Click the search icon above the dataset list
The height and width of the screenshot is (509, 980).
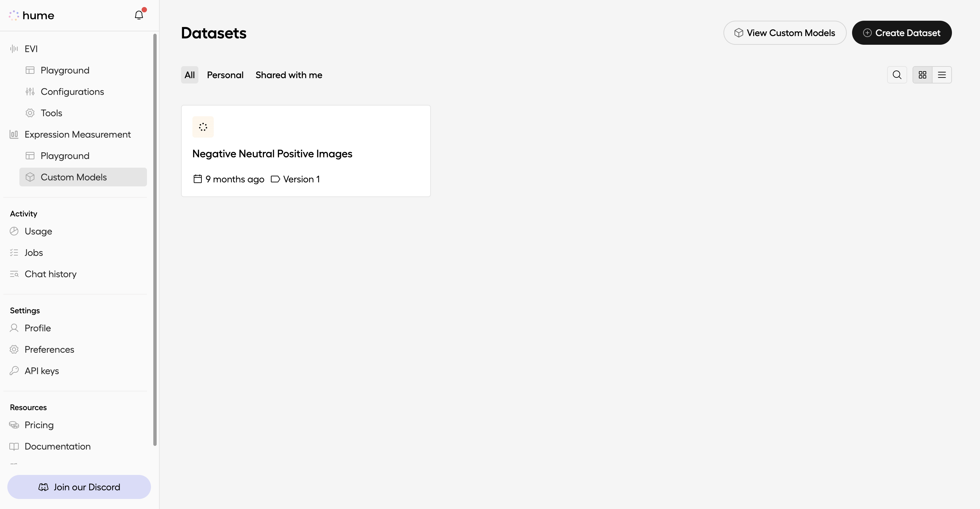tap(897, 74)
